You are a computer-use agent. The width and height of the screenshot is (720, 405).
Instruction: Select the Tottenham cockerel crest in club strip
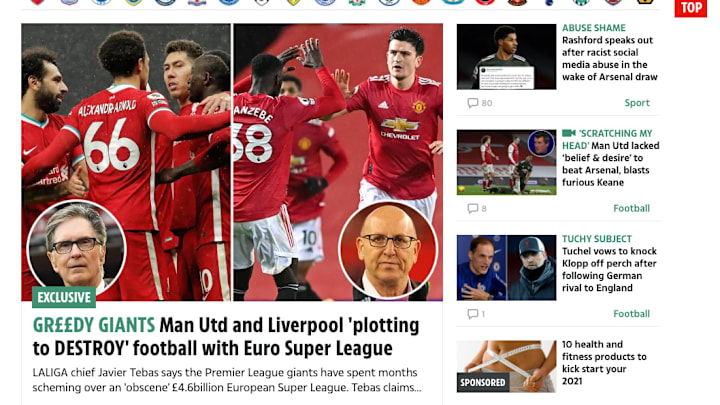(549, 2)
